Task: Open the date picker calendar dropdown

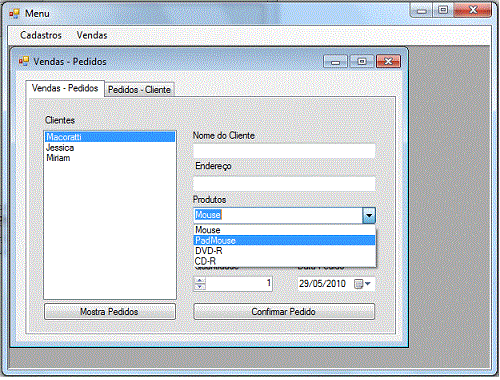Action: coord(363,284)
